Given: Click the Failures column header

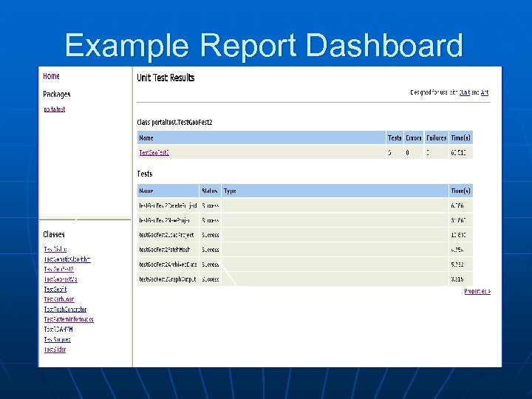Looking at the screenshot, I should click(437, 137).
